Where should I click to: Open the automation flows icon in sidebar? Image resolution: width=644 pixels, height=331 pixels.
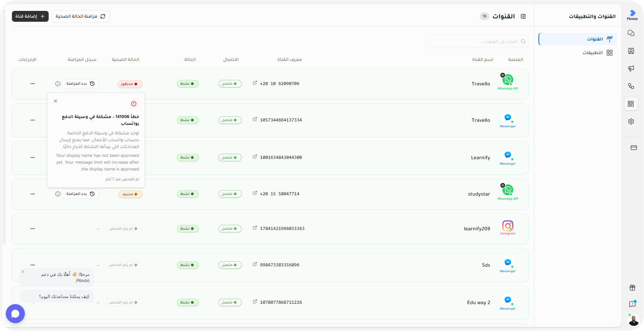point(631,86)
